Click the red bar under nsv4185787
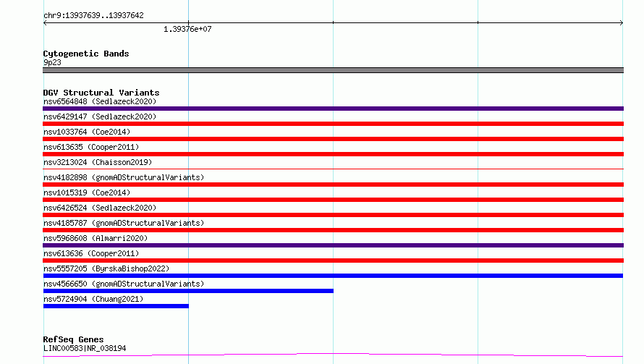 333,230
